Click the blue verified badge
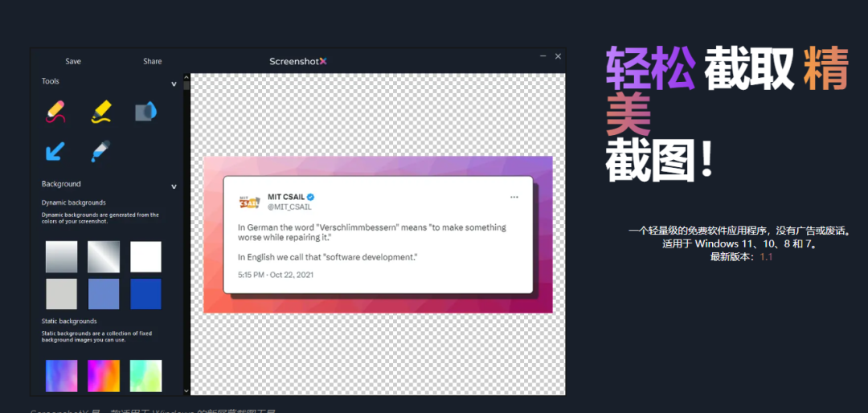The height and width of the screenshot is (413, 868). (x=311, y=197)
